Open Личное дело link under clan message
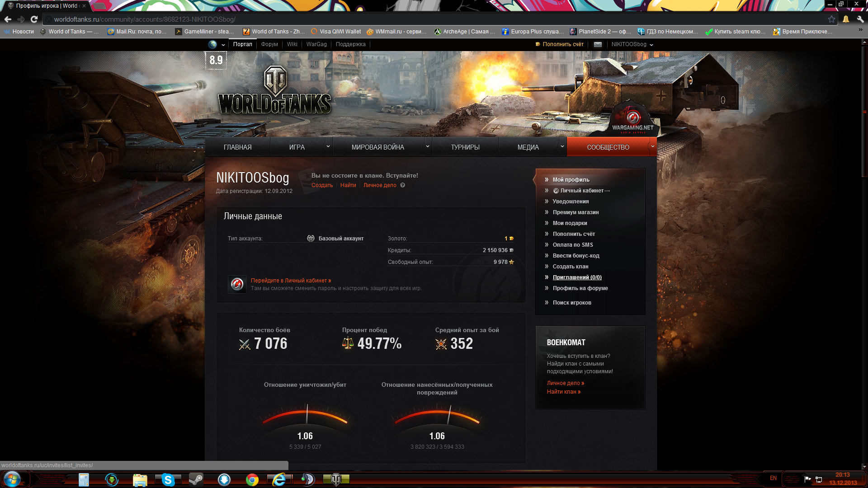868x488 pixels. (380, 185)
